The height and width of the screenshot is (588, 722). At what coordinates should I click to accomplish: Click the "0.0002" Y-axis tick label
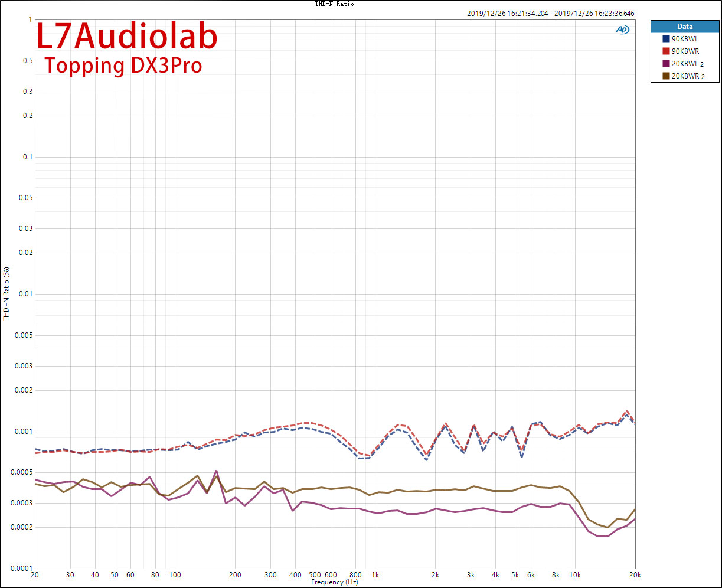coord(21,527)
